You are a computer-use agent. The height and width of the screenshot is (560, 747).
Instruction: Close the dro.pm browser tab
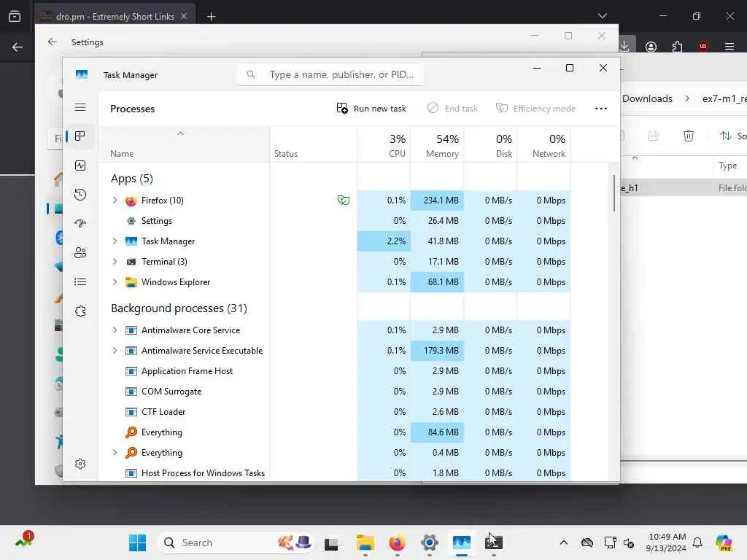(184, 16)
